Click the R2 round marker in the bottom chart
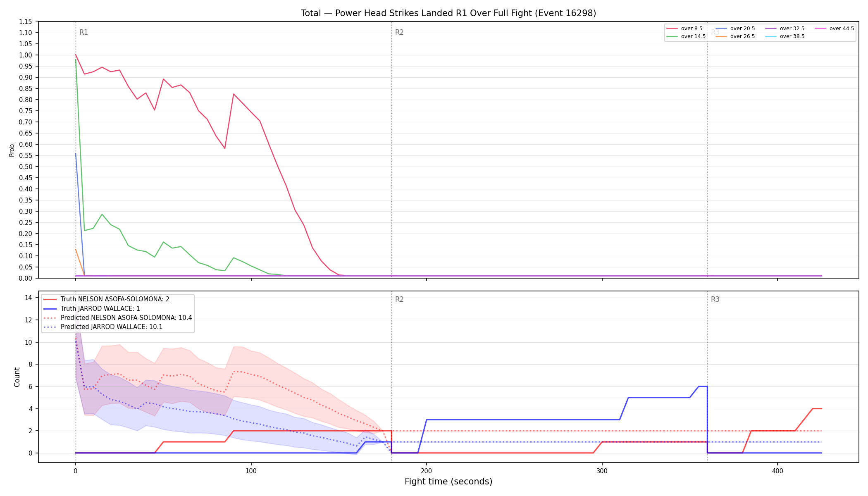868x496 pixels. 399,299
